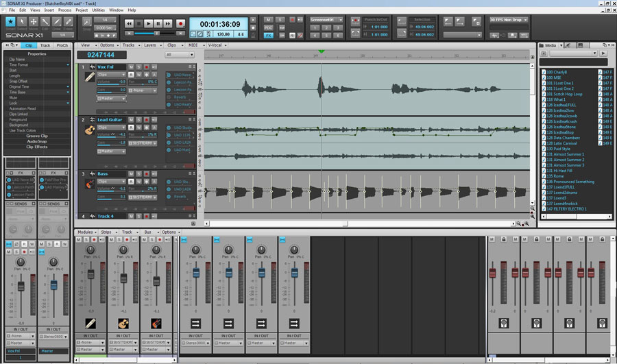Click the Lead Guitar acoustic guitar icon
The image size is (617, 364).
[90, 130]
